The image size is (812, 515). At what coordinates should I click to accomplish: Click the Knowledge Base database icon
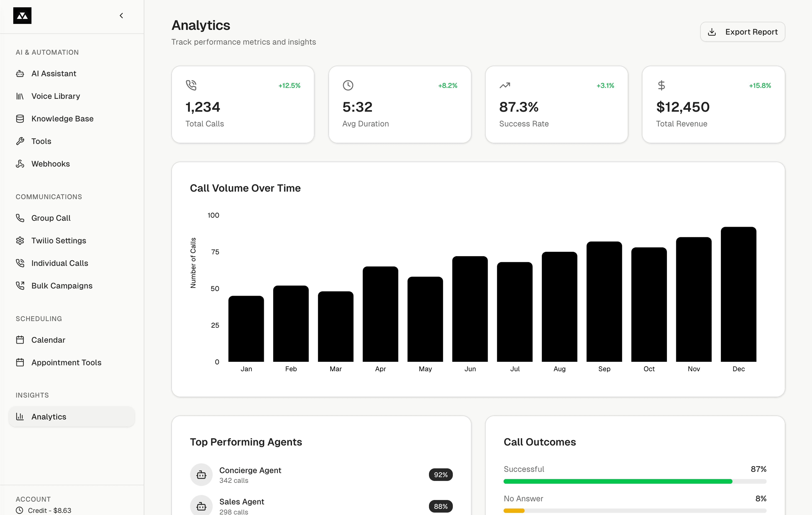point(20,119)
